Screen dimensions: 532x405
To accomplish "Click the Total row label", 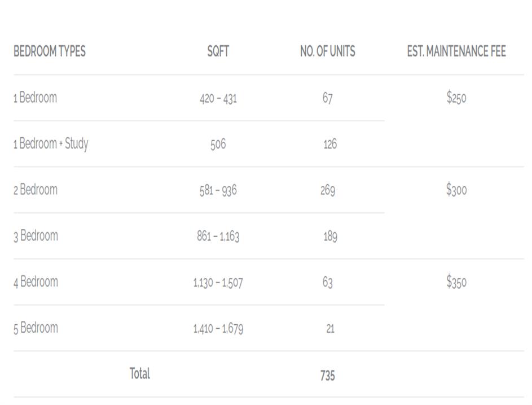I will [140, 374].
